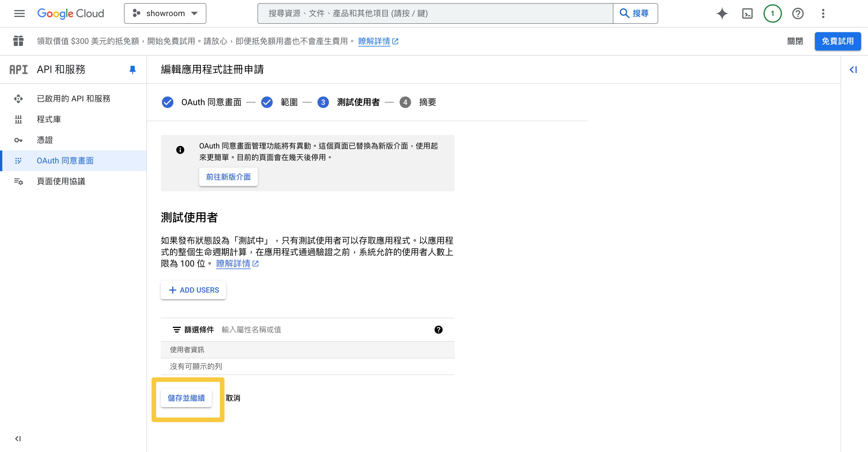This screenshot has width=868, height=452.
Task: Click the filter help question icon
Action: [438, 330]
